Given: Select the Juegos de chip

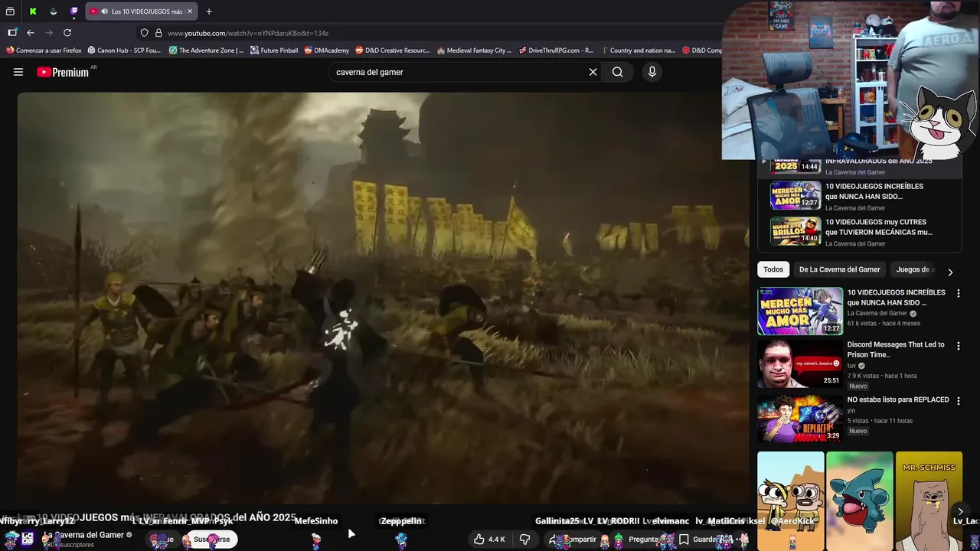Looking at the screenshot, I should [x=914, y=269].
